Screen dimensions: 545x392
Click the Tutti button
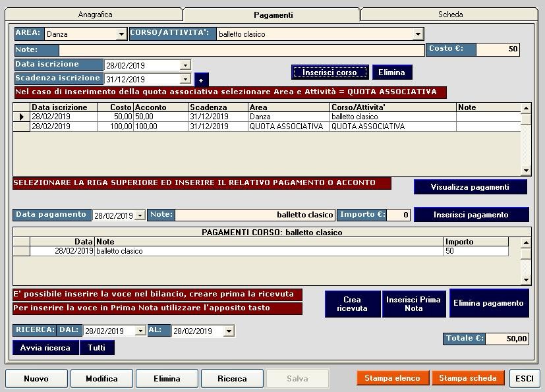pyautogui.click(x=97, y=347)
